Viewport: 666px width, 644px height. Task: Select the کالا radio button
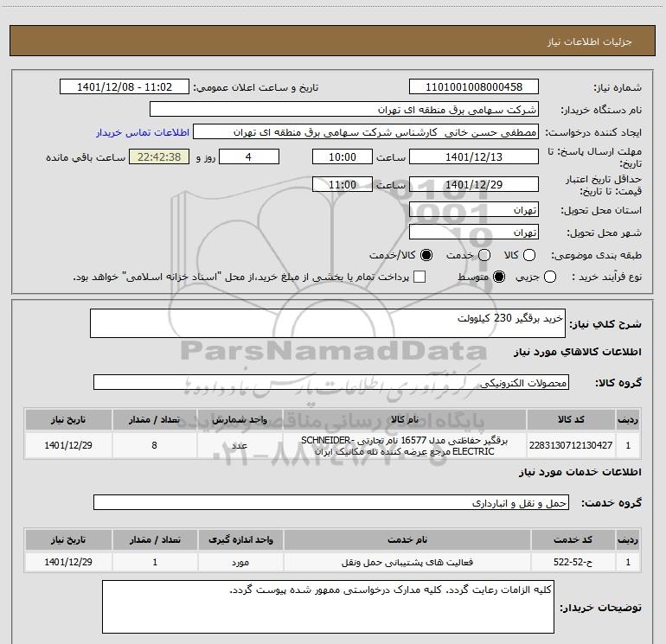click(x=529, y=255)
